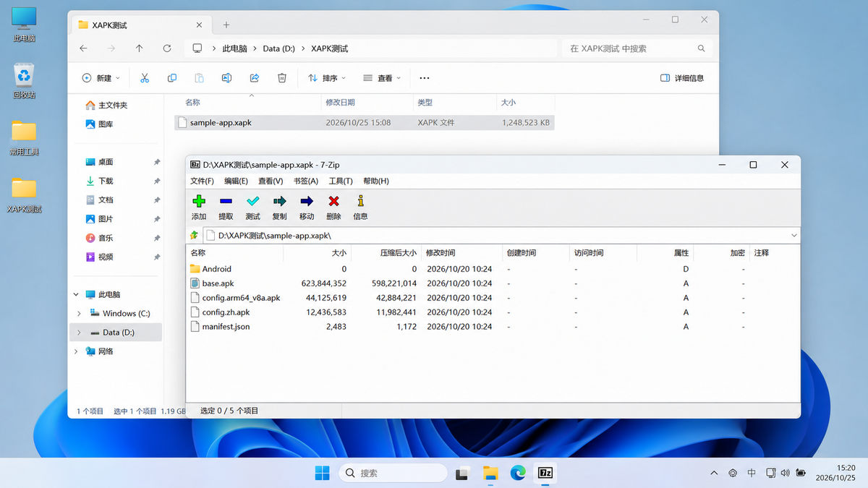The image size is (868, 488).
Task: Click the copy icon in Explorer toolbar
Action: (172, 78)
